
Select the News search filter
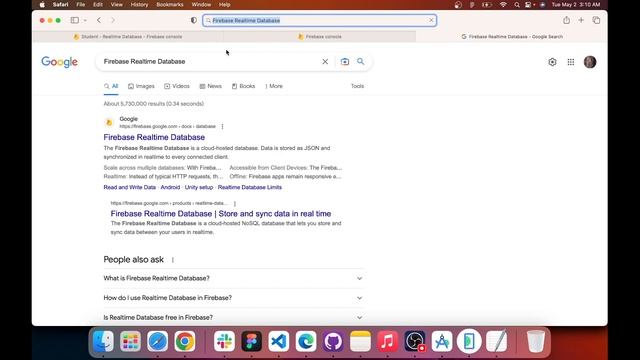(210, 86)
